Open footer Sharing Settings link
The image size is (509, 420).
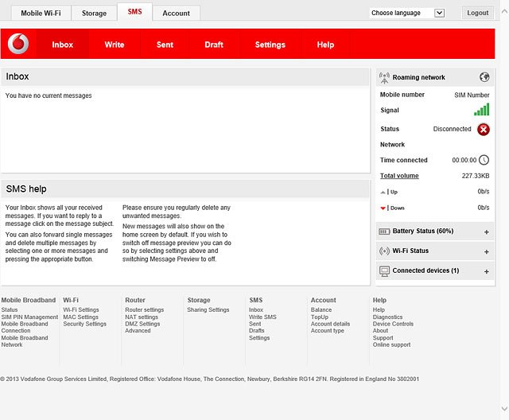[x=208, y=309]
